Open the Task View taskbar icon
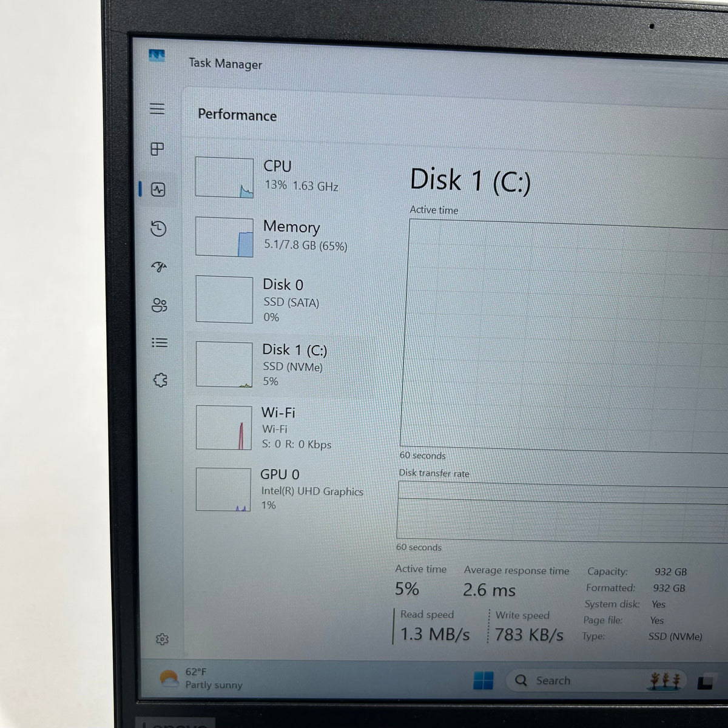The image size is (728, 728). tap(705, 682)
